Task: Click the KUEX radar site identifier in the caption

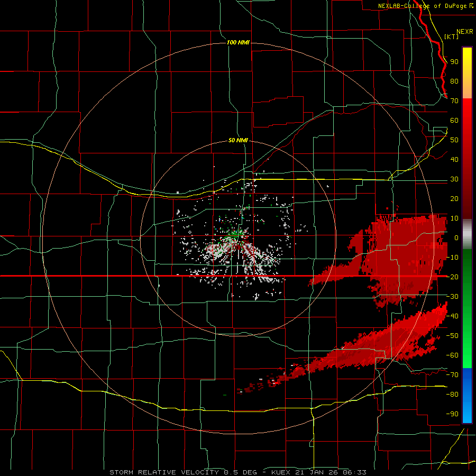Action: tap(281, 472)
